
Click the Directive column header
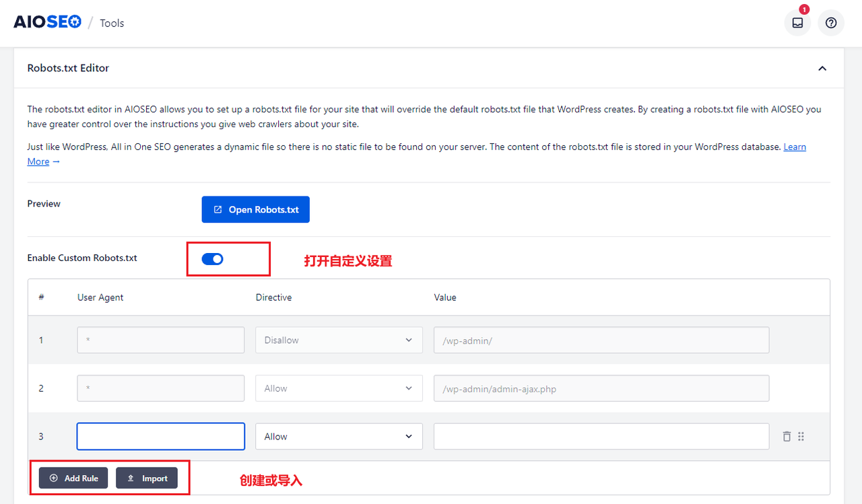[x=273, y=297]
